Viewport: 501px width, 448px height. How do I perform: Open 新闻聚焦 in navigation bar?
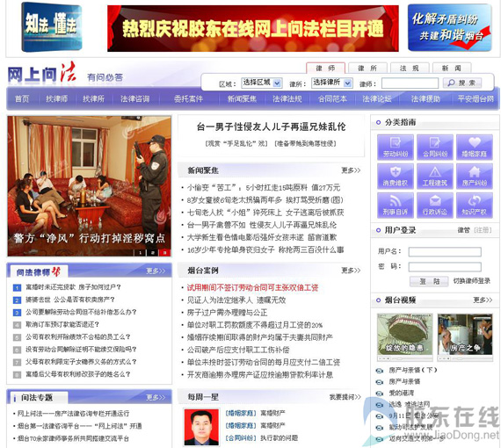coord(242,99)
